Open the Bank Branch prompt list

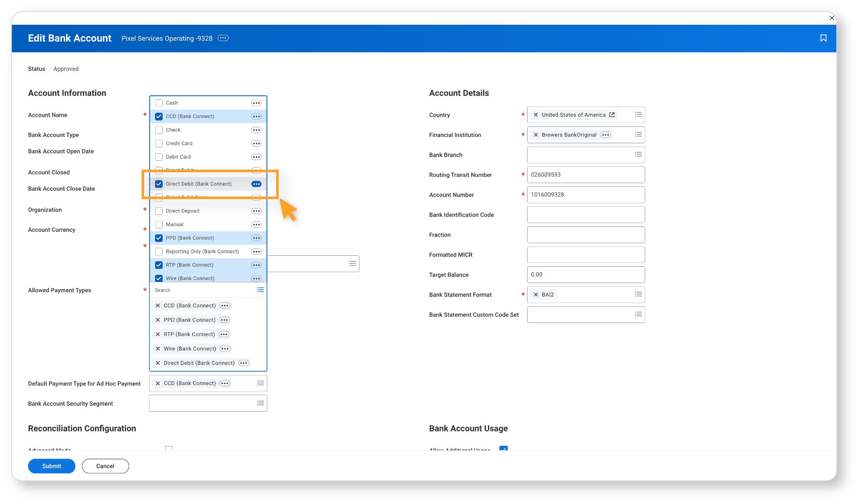pos(638,155)
